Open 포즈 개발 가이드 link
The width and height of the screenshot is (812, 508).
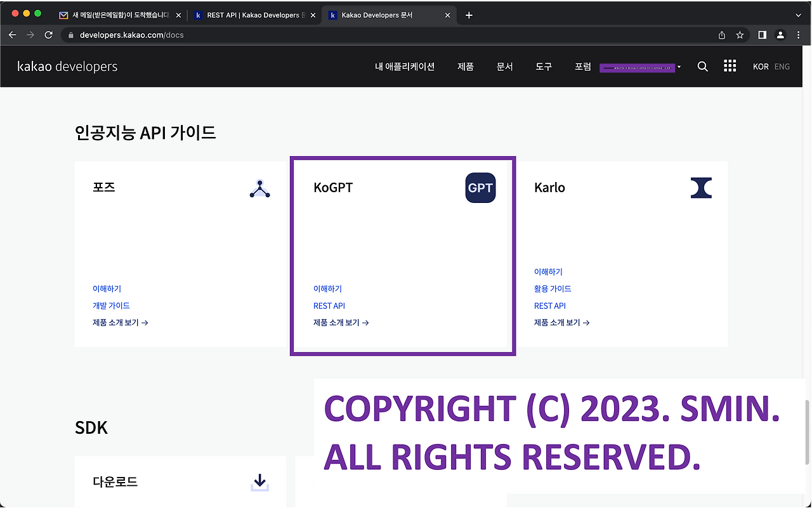[111, 306]
